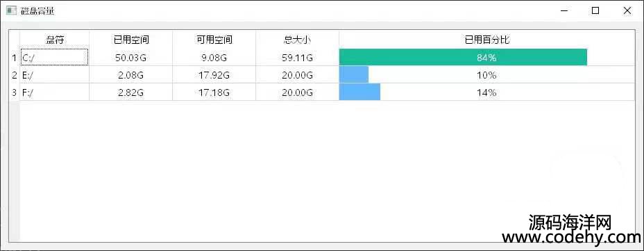Select row header number 1

click(15, 58)
